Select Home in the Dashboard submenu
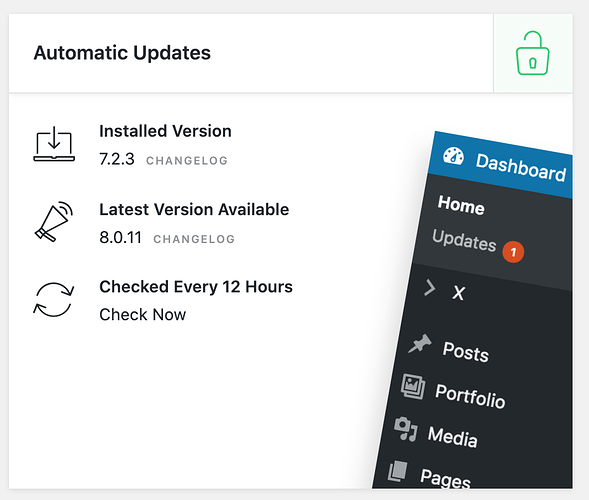Image resolution: width=589 pixels, height=500 pixels. pyautogui.click(x=461, y=205)
